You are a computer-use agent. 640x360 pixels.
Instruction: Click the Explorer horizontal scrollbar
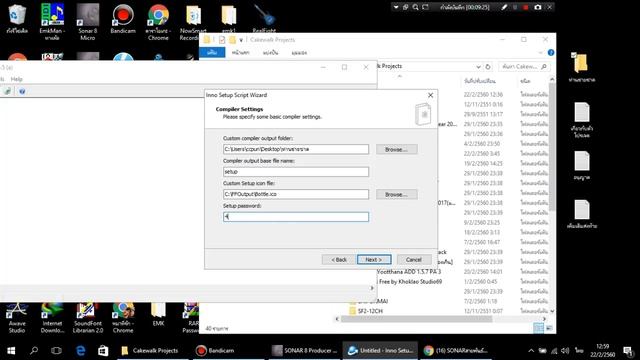pyautogui.click(x=416, y=319)
